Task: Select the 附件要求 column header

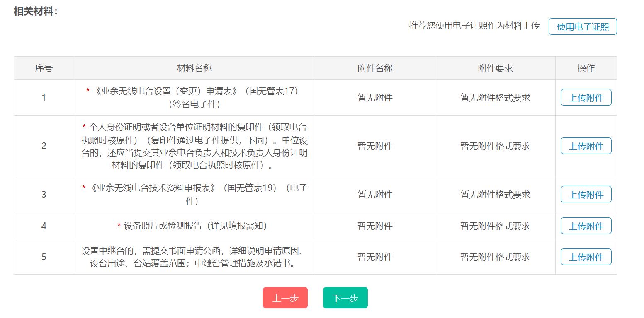Action: click(x=495, y=68)
